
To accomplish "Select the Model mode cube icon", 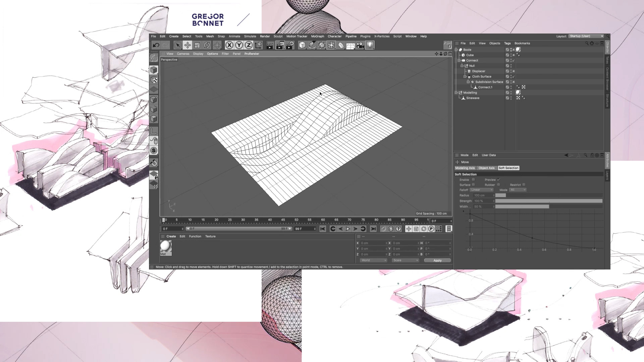I will tap(154, 70).
